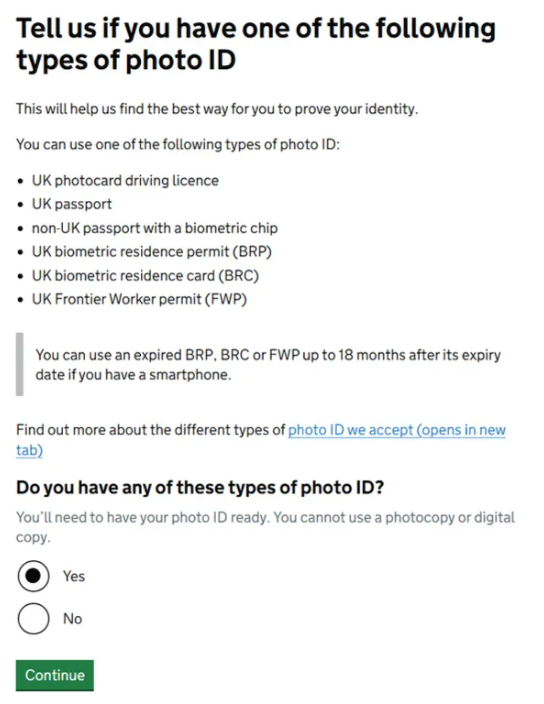Click the grey inset border bar
The width and height of the screenshot is (544, 704).
(20, 364)
